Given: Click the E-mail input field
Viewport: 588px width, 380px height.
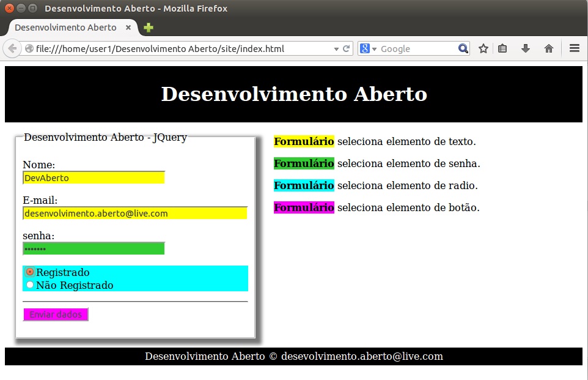Looking at the screenshot, I should pyautogui.click(x=134, y=214).
